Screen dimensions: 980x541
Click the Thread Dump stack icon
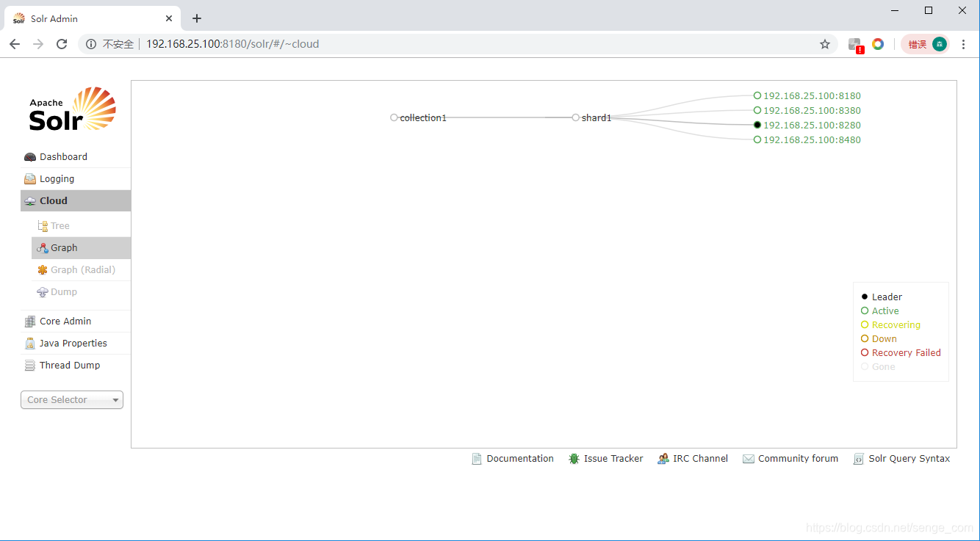[x=30, y=366]
